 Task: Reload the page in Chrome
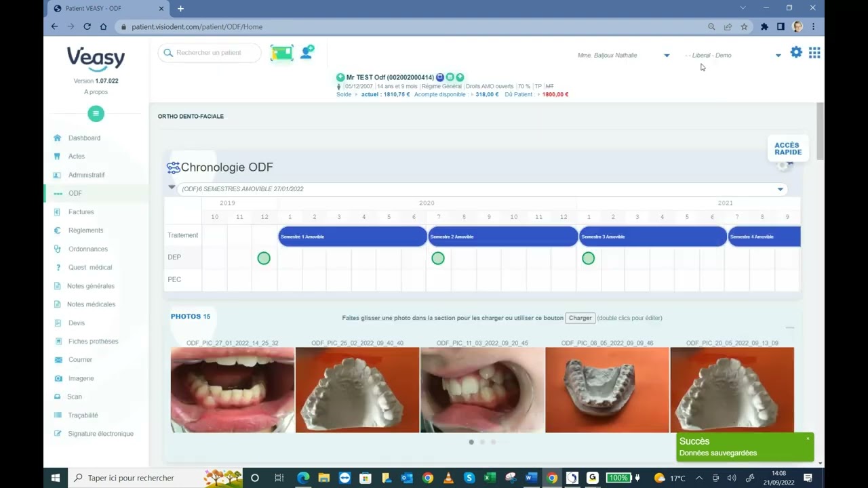point(87,26)
